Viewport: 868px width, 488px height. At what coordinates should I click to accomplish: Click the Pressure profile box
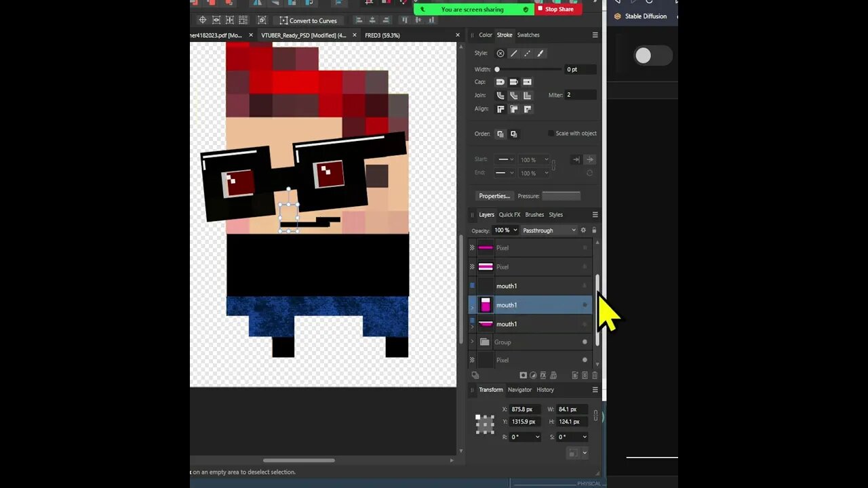[x=561, y=196]
